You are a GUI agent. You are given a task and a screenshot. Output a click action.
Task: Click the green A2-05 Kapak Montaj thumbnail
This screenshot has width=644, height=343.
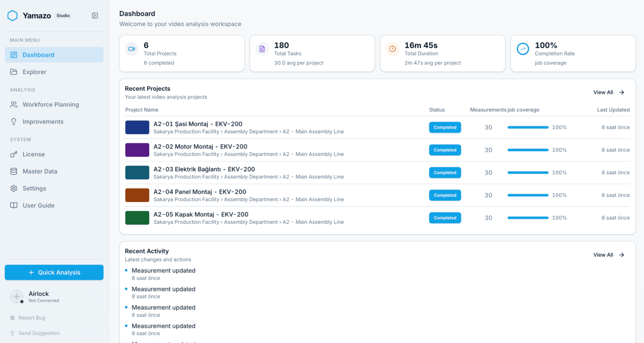[137, 218]
